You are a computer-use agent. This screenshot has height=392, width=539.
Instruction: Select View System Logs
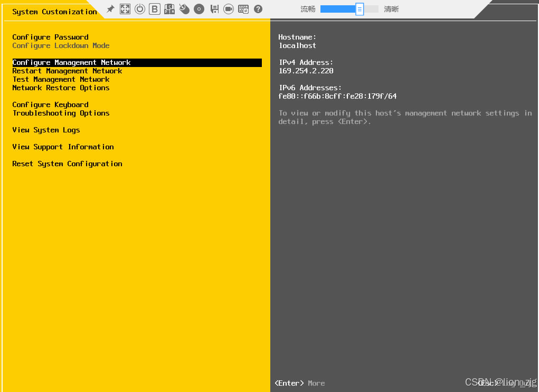click(x=46, y=130)
